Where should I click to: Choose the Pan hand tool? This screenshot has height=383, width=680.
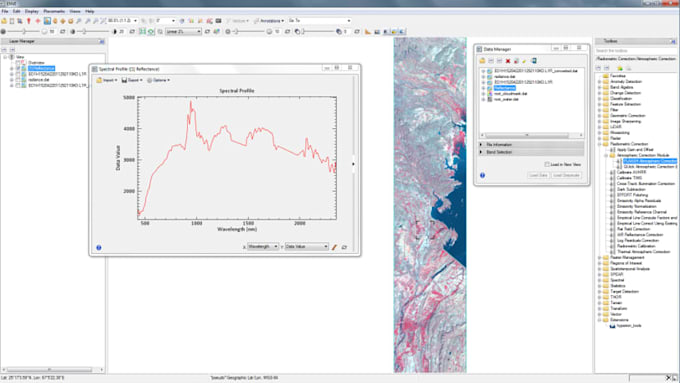[55, 21]
